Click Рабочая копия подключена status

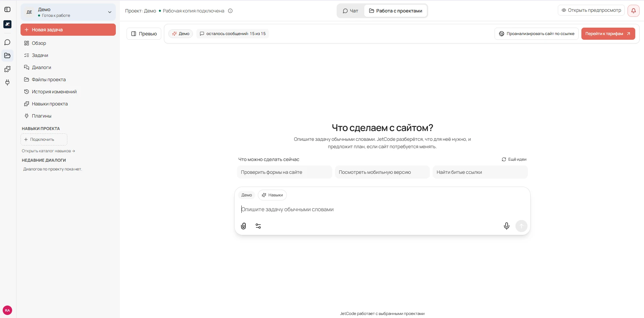192,11
